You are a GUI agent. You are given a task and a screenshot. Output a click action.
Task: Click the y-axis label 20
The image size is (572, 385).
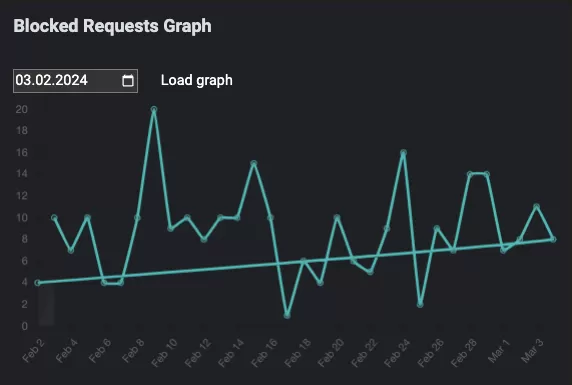pyautogui.click(x=22, y=109)
